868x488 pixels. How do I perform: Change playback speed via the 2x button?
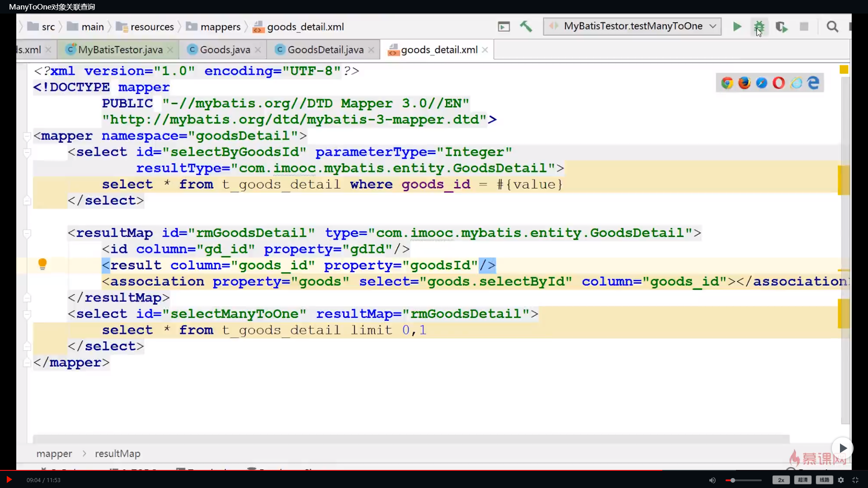pyautogui.click(x=781, y=480)
